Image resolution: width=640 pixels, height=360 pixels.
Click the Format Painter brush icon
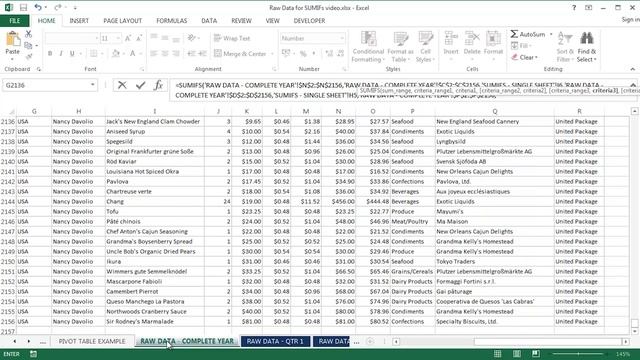click(28, 56)
